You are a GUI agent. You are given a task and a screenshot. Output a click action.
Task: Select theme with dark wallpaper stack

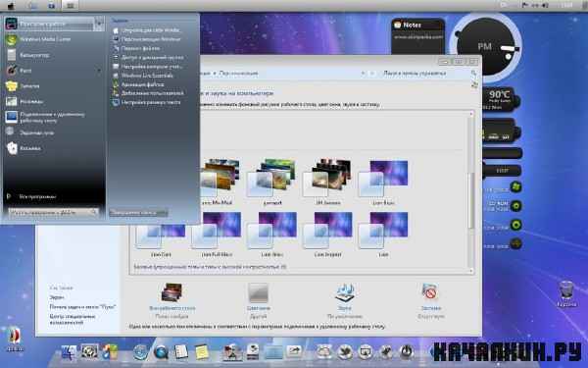[x=327, y=184]
